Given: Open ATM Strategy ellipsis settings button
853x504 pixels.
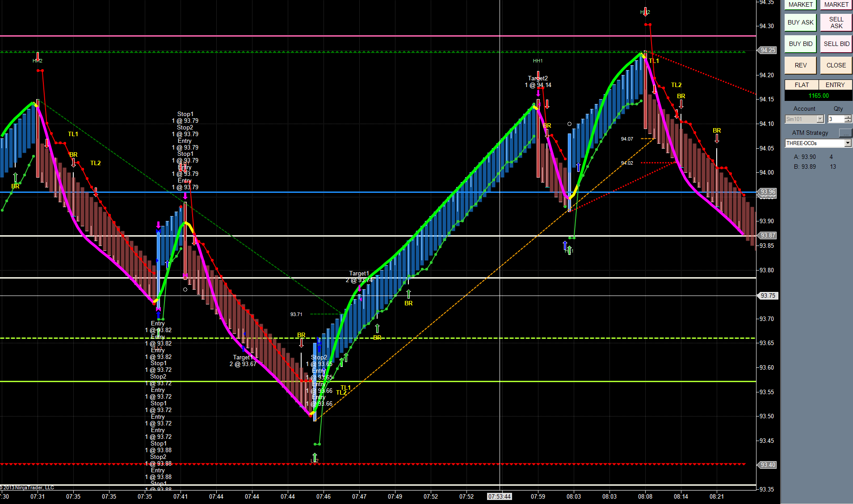Looking at the screenshot, I should [x=845, y=133].
